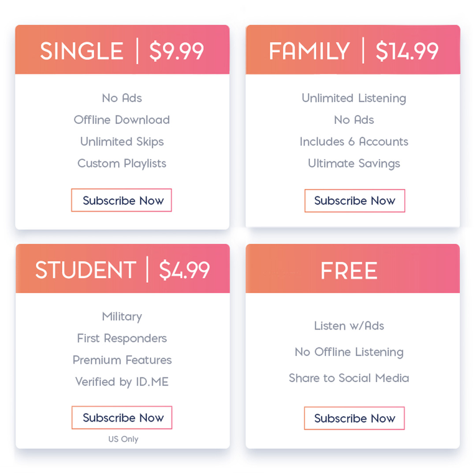Click Share to Social Media text
Viewport: 476px width, 476px height.
(x=349, y=378)
